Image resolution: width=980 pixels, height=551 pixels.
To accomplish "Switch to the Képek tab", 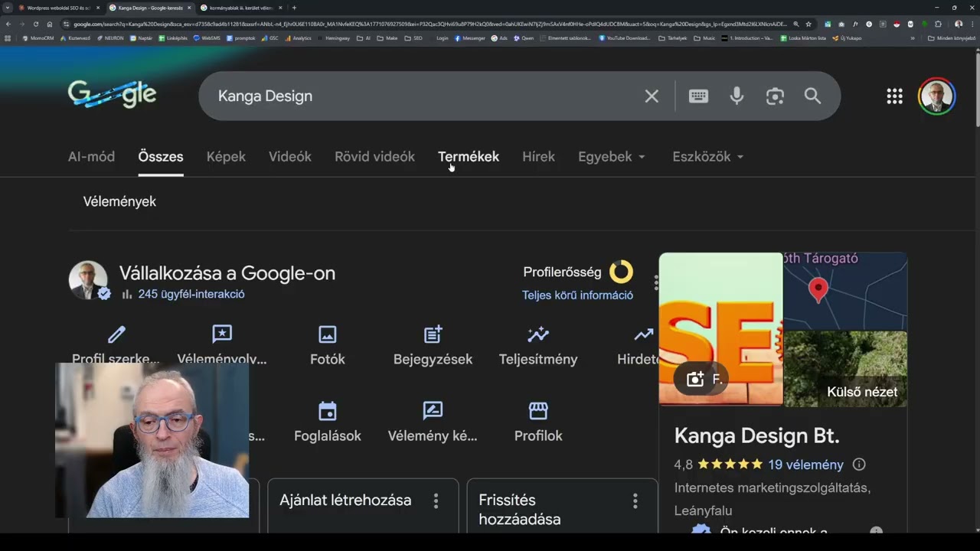I will 226,157.
